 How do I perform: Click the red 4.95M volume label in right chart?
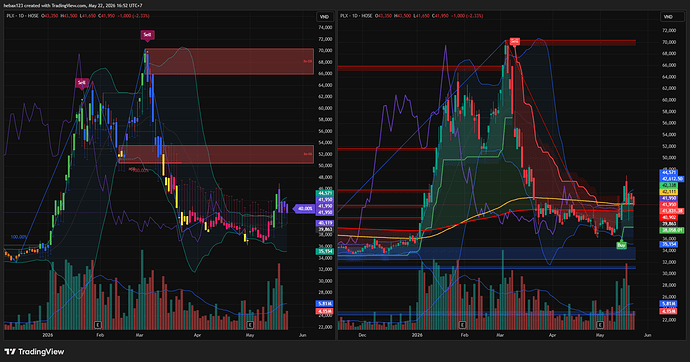(x=668, y=311)
